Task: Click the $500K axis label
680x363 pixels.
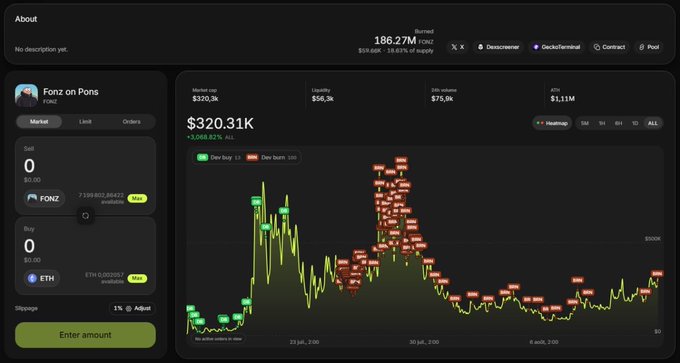Action: (653, 239)
